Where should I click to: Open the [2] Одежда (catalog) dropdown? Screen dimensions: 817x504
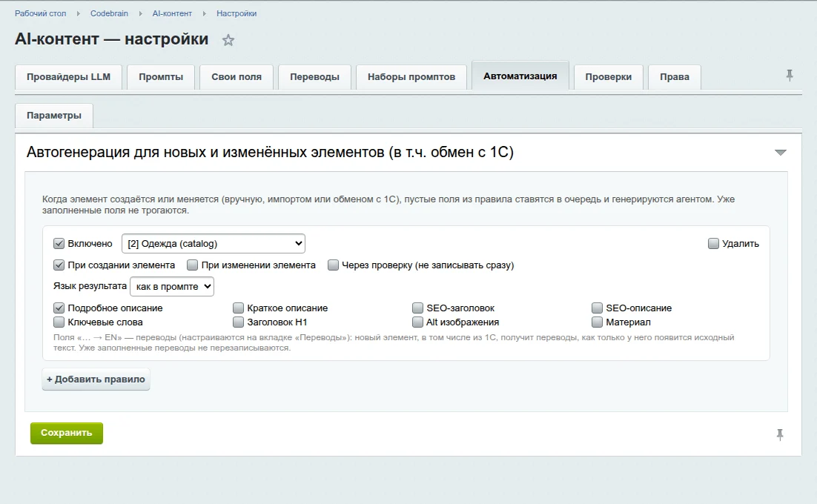(213, 243)
